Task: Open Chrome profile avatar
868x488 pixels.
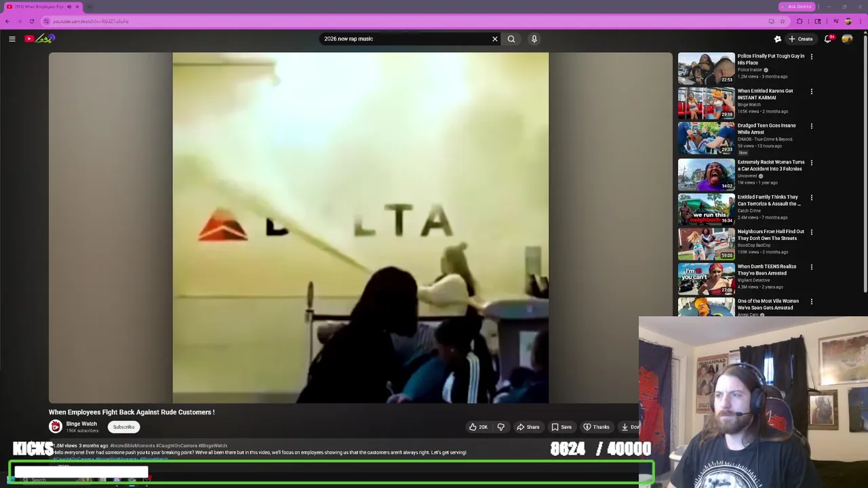Action: click(848, 21)
